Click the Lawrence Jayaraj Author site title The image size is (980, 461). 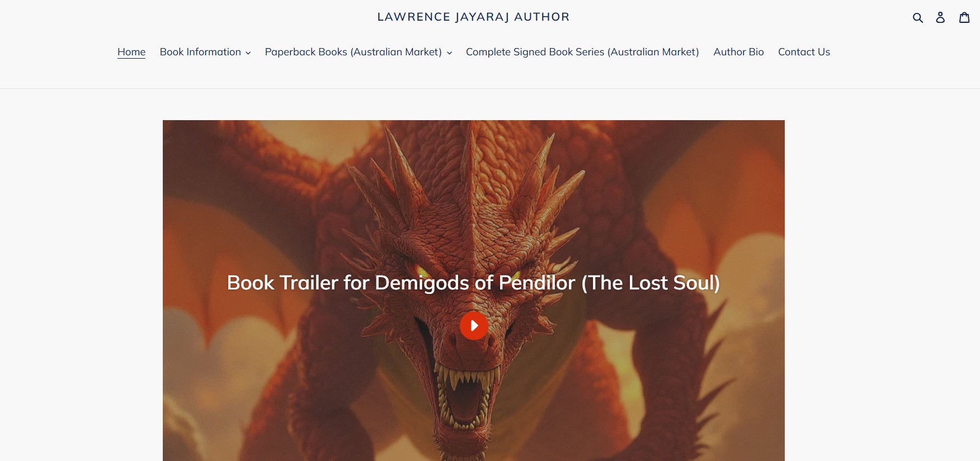coord(473,17)
